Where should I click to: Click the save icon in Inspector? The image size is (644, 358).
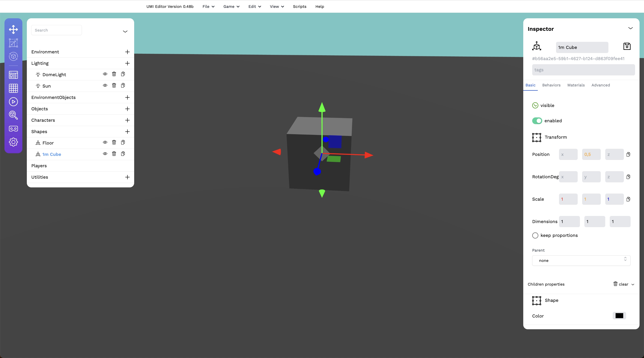tap(627, 46)
